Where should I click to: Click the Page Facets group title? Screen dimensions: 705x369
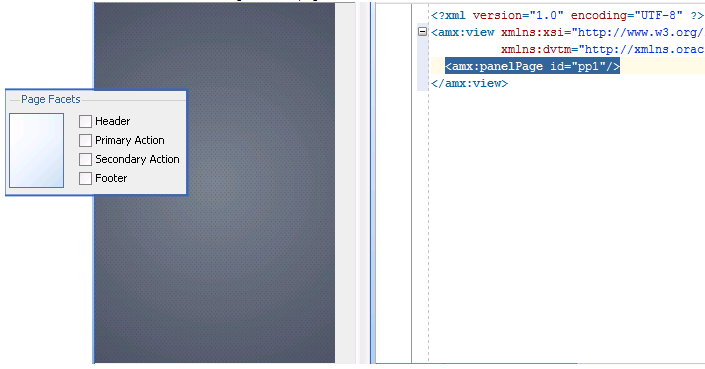coord(51,99)
